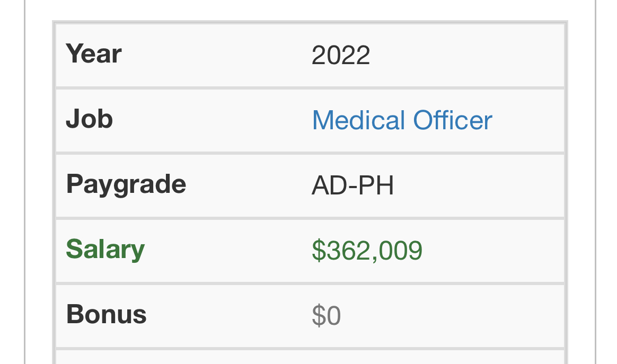Click empty space right of the AD-PH value
Image resolution: width=617 pixels, height=364 pixels.
click(x=477, y=185)
